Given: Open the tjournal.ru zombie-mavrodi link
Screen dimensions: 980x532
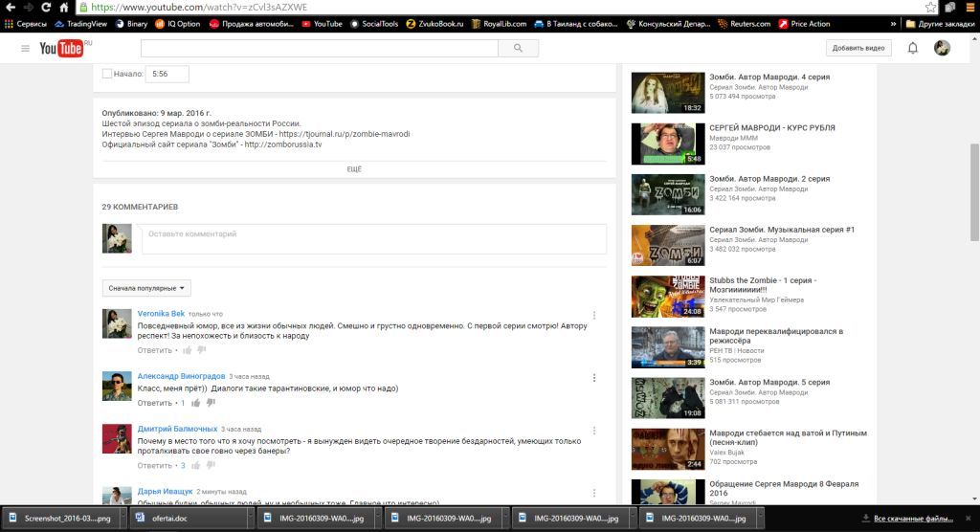Looking at the screenshot, I should (x=345, y=134).
